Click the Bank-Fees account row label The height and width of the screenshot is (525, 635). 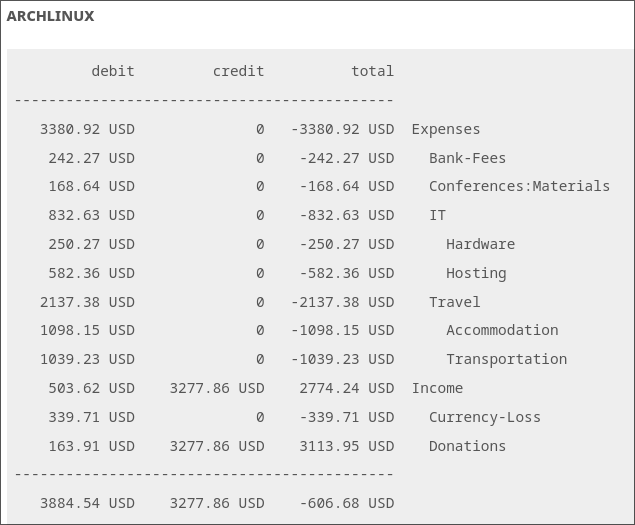[467, 158]
